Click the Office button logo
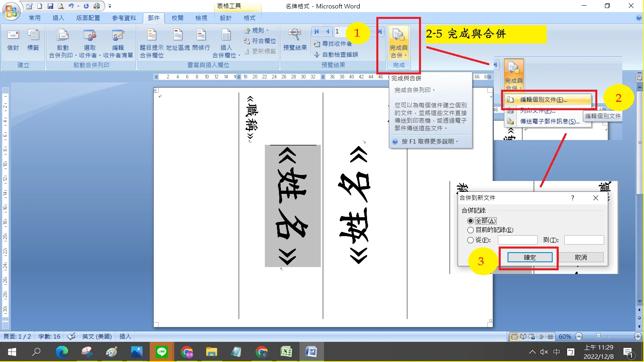 point(11,11)
